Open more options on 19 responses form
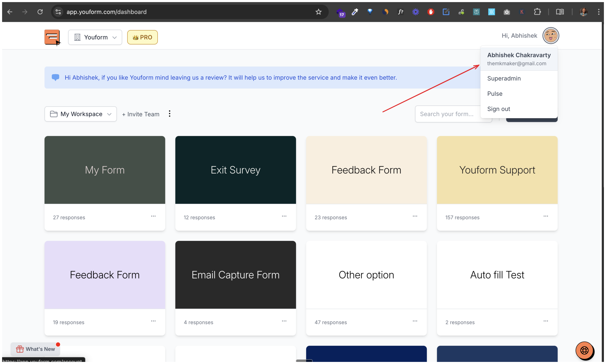The height and width of the screenshot is (364, 606). coord(153,321)
